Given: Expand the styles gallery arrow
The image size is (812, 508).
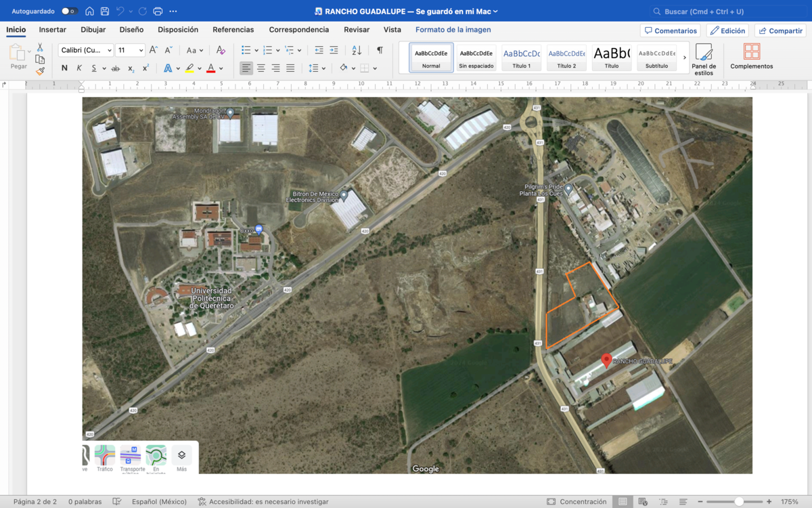Looking at the screenshot, I should (684, 58).
